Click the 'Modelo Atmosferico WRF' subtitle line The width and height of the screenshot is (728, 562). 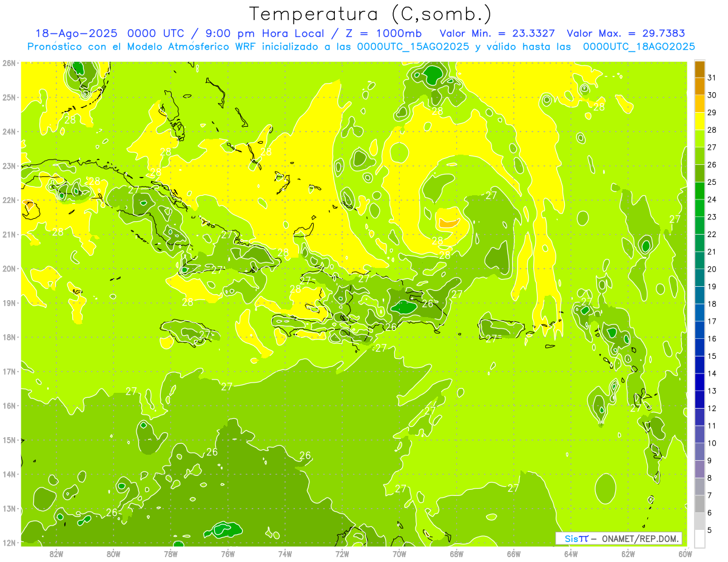pos(362,46)
